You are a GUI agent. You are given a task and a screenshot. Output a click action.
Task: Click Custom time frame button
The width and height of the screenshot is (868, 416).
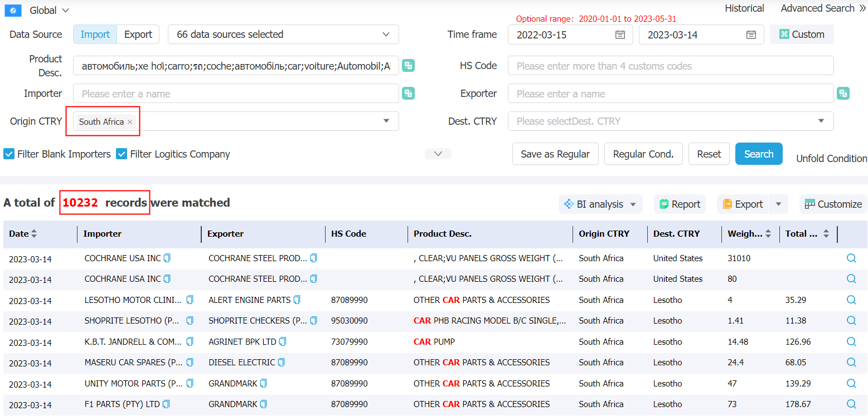[x=802, y=35]
